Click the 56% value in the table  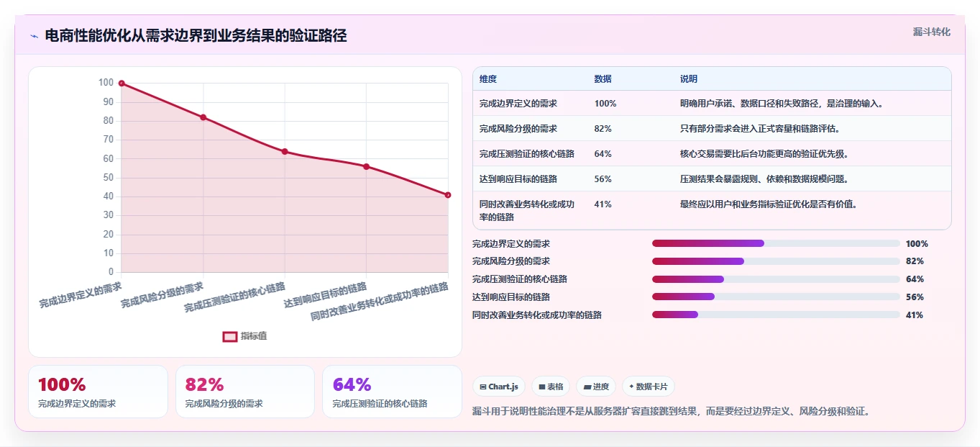point(603,179)
